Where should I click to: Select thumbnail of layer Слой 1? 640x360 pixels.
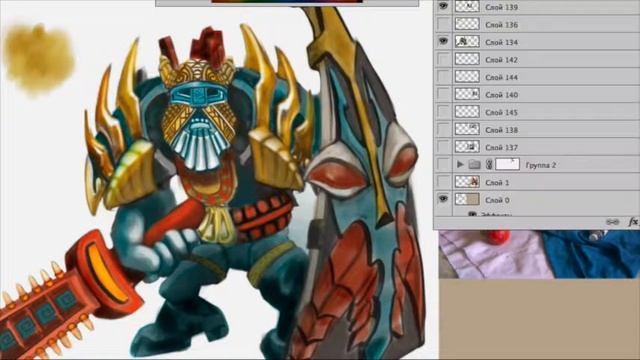467,182
